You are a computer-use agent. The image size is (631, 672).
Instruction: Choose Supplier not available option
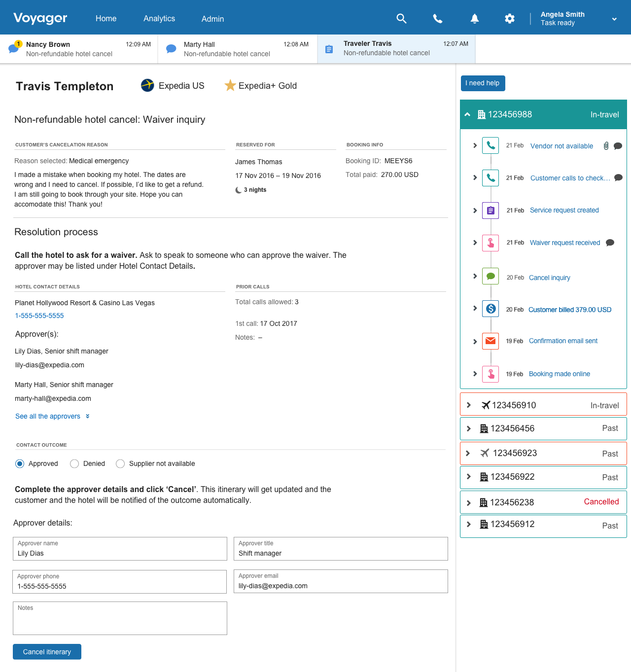(x=120, y=463)
